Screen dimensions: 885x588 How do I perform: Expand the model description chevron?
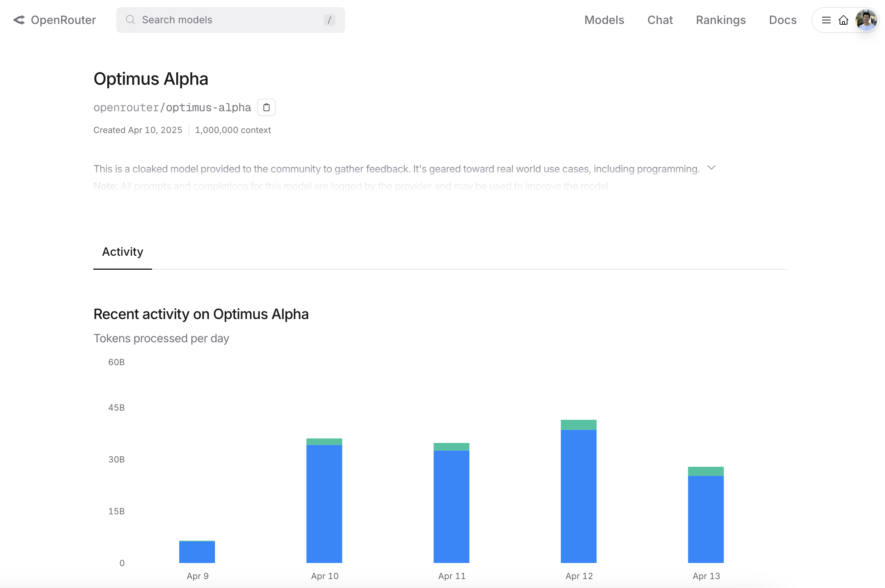click(x=711, y=168)
